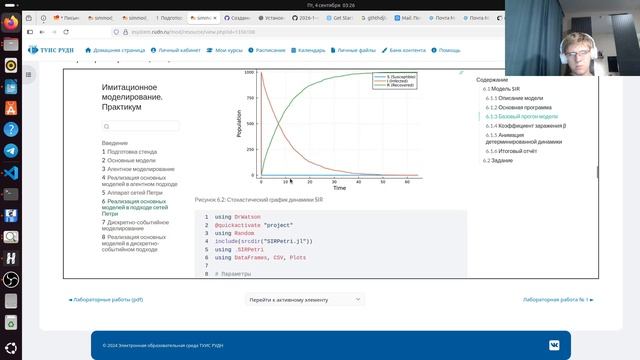
Task: Open the Ubuntu Software (App Center) icon
Action: [x=11, y=108]
